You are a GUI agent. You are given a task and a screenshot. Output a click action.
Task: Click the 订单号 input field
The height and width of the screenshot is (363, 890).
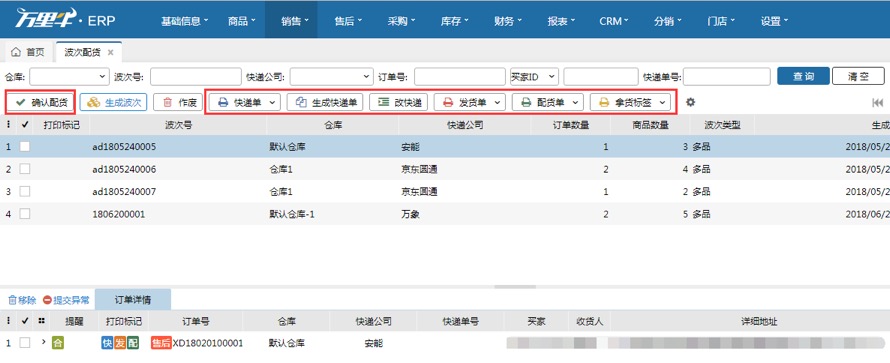coord(460,77)
